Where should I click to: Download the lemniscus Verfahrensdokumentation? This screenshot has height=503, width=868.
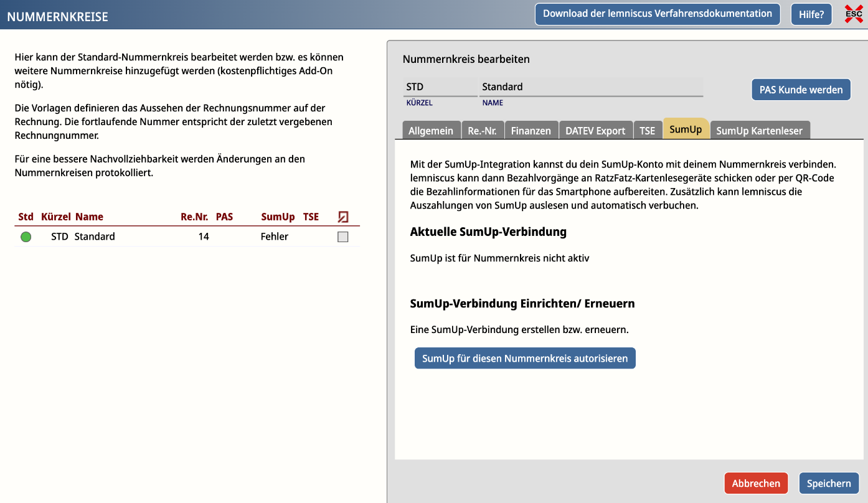tap(658, 14)
